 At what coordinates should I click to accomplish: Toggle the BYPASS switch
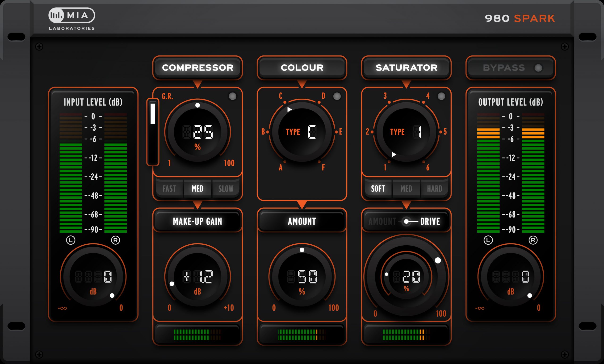coord(511,68)
